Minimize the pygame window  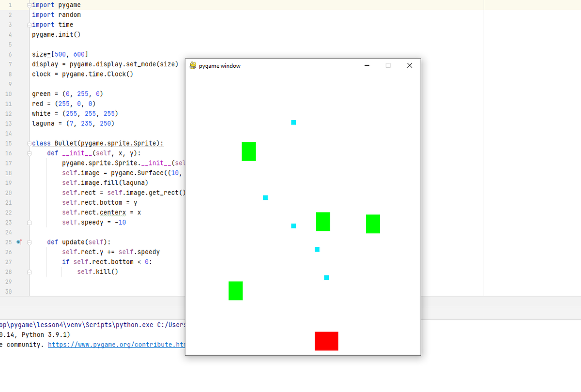click(367, 66)
